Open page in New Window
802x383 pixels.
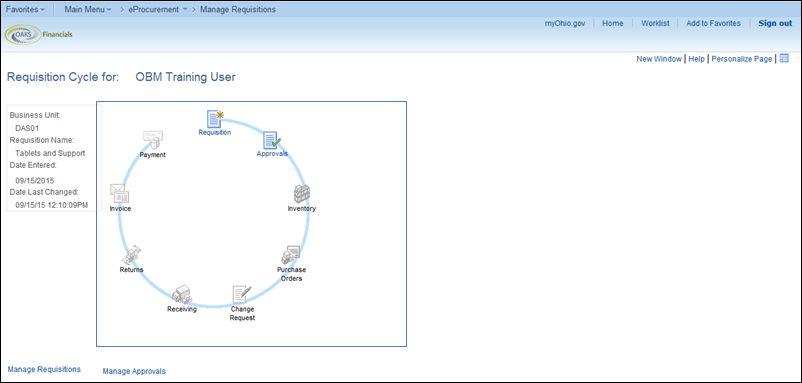click(659, 59)
